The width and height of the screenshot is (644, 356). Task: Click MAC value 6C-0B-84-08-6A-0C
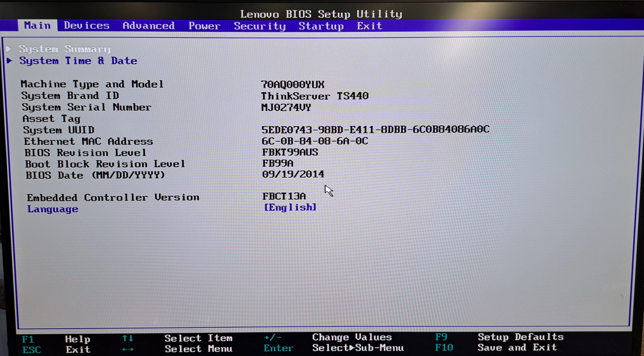click(315, 141)
